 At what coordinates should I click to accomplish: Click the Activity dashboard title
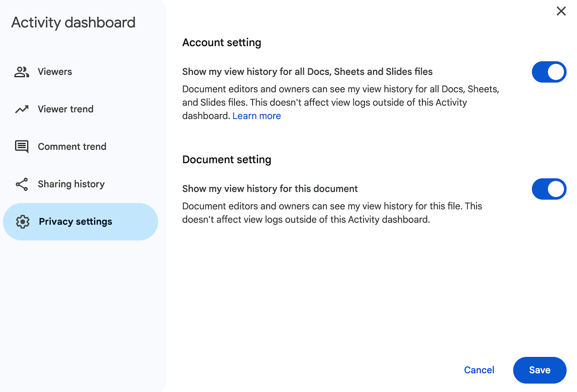pos(73,23)
